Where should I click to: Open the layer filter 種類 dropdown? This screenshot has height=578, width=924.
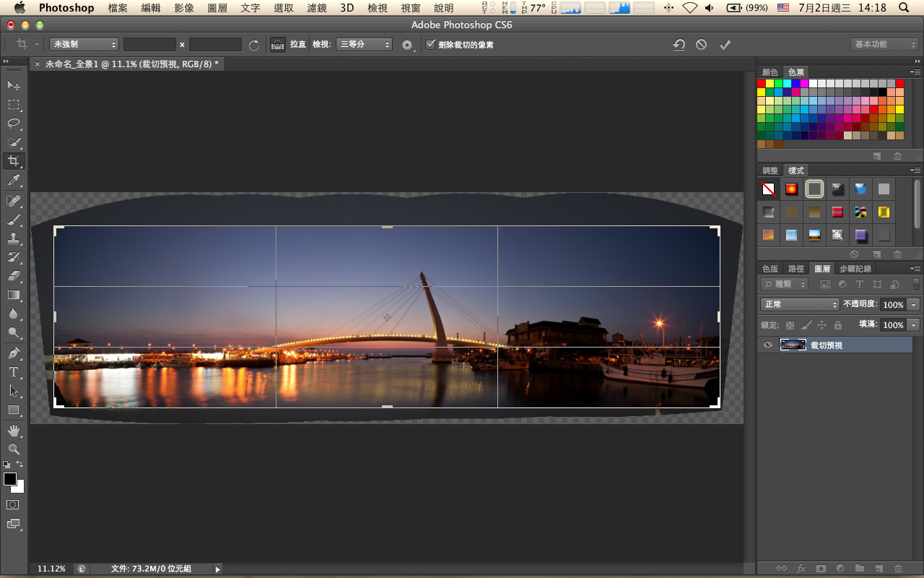coord(785,285)
